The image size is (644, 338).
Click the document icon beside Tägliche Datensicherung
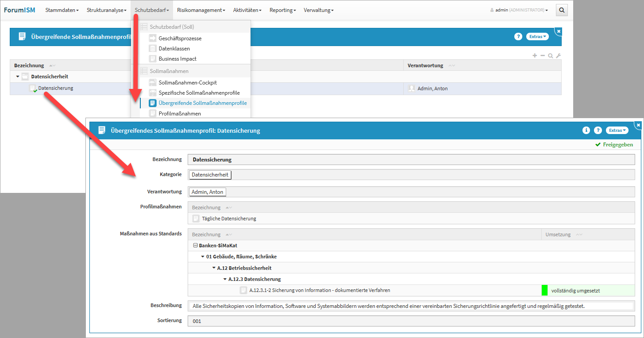(196, 219)
